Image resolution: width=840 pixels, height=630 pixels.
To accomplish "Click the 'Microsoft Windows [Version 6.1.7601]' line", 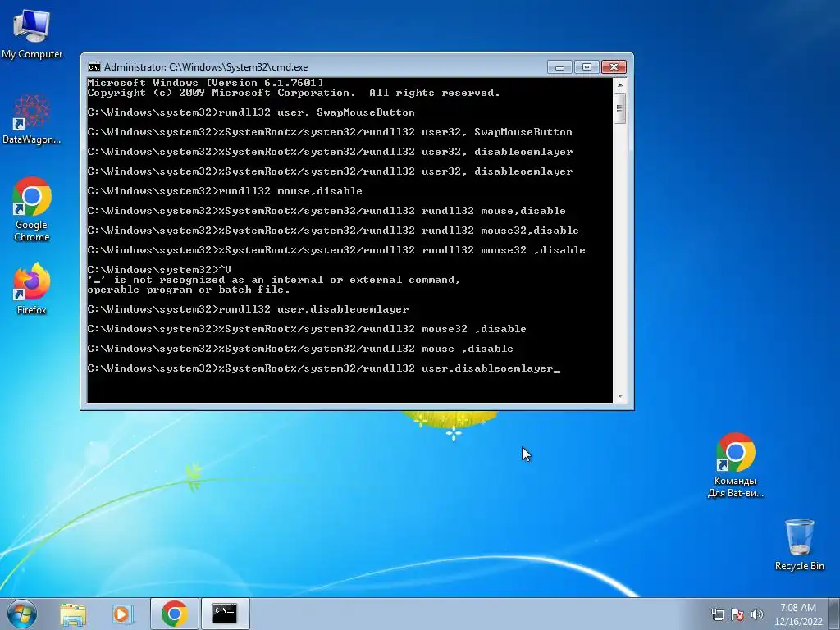I will (x=205, y=83).
